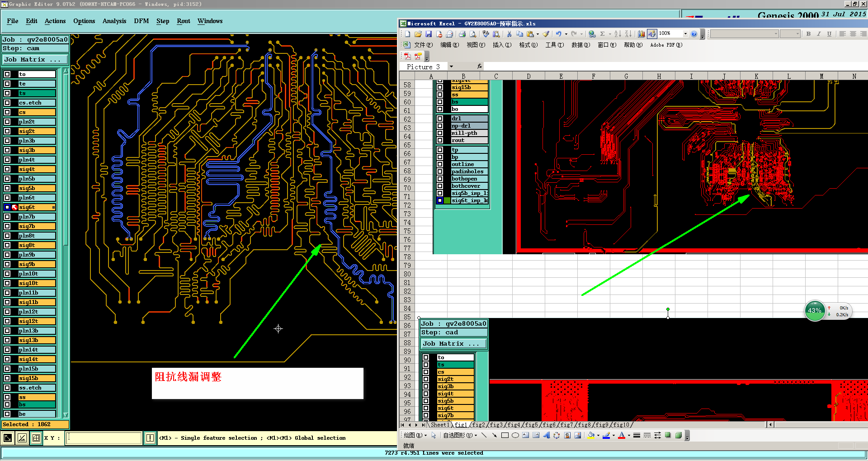Click the exclamation mark button beside XY field
The height and width of the screenshot is (461, 868).
150,438
